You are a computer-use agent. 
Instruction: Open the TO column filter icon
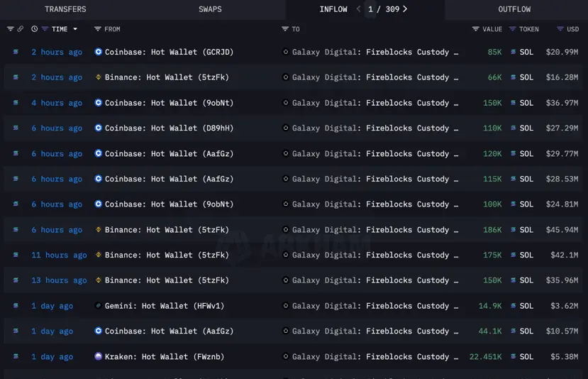point(285,29)
